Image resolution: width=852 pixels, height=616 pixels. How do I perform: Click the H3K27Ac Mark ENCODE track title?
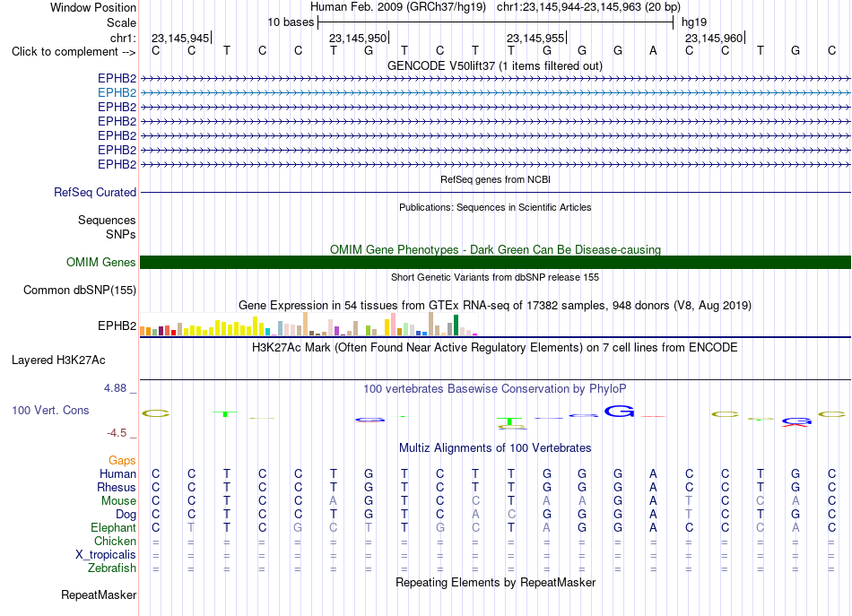pos(495,348)
